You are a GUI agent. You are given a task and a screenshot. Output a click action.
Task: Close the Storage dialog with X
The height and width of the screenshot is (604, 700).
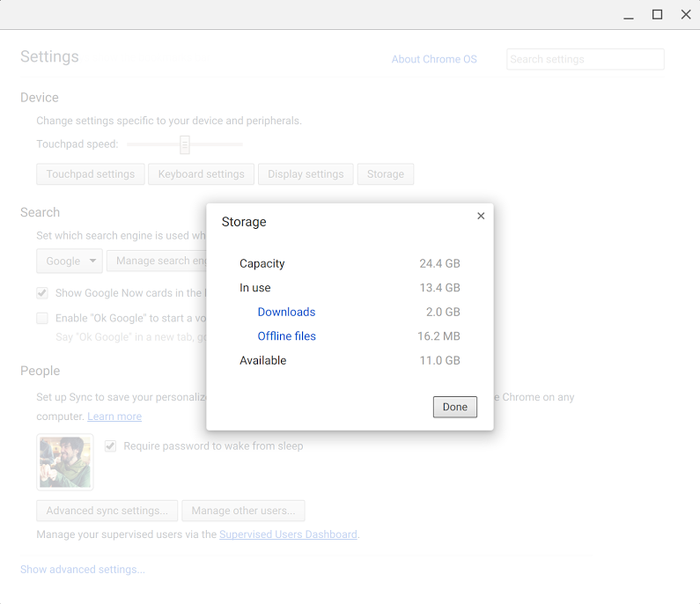coord(481,216)
